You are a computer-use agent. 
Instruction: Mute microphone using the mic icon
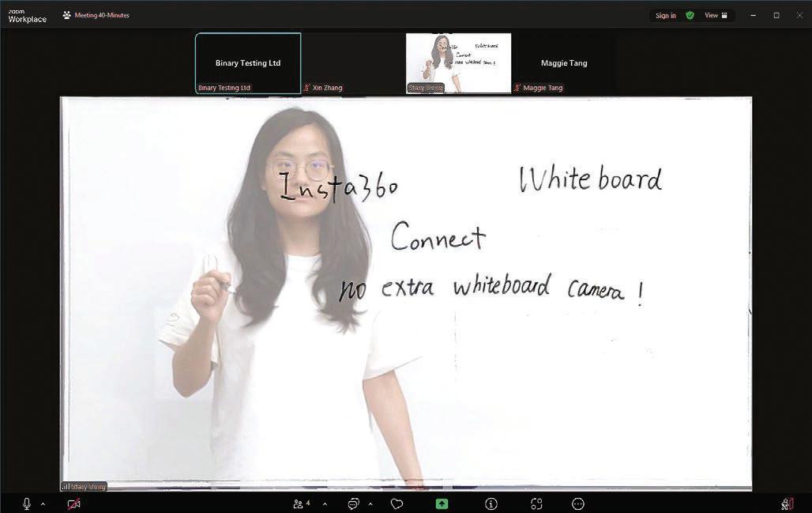point(27,504)
